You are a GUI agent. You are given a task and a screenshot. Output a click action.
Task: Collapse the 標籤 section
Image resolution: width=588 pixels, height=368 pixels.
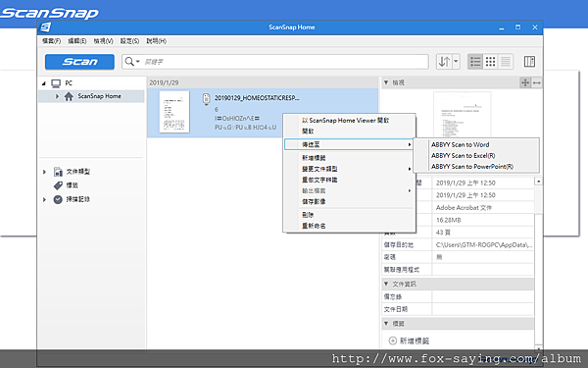[x=386, y=323]
